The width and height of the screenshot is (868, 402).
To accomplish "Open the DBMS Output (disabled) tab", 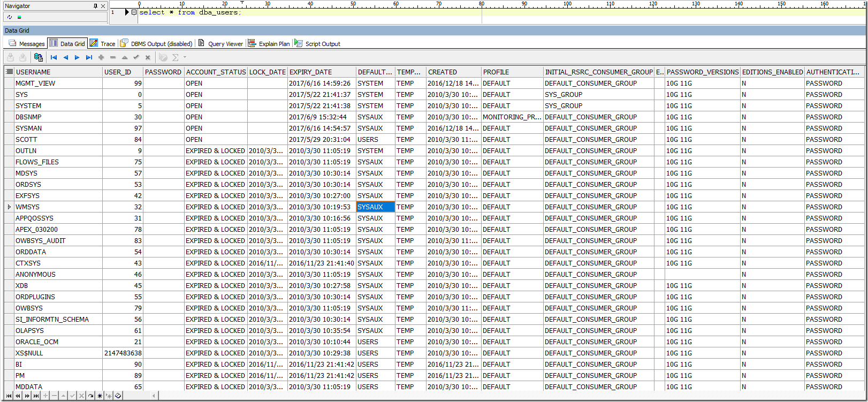I will [156, 43].
